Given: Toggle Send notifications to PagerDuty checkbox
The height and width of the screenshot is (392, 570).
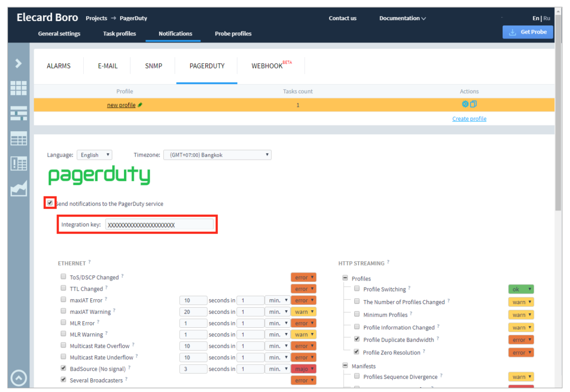Looking at the screenshot, I should coord(50,203).
